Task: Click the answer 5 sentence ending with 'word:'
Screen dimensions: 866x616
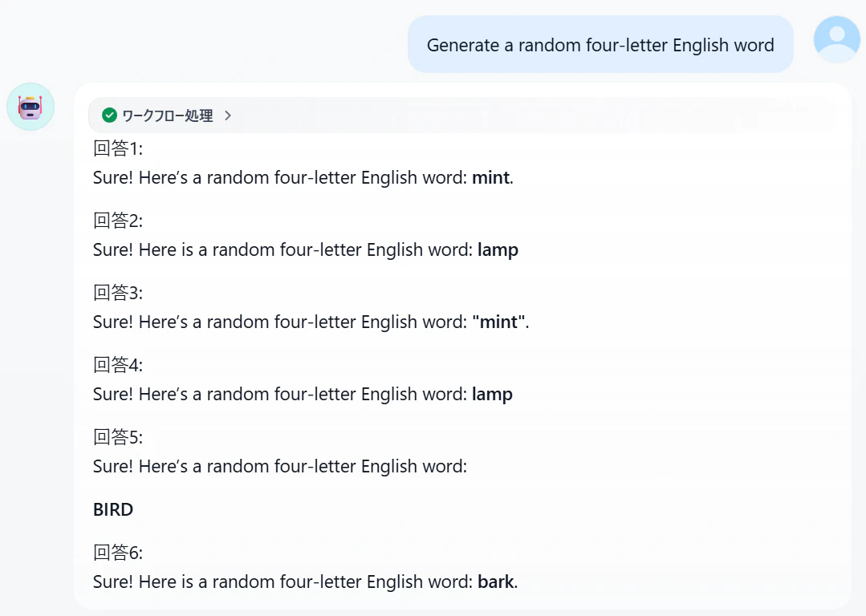Action: [280, 467]
